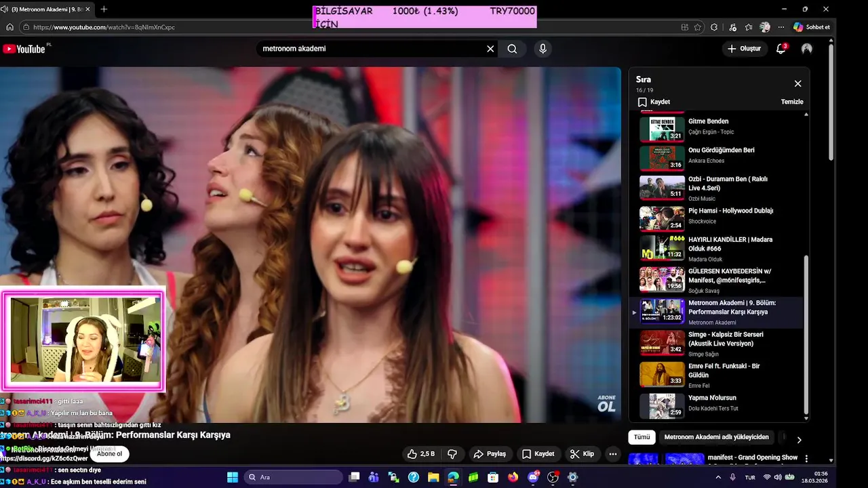Open a new browser tab
868x488 pixels.
coord(104,9)
